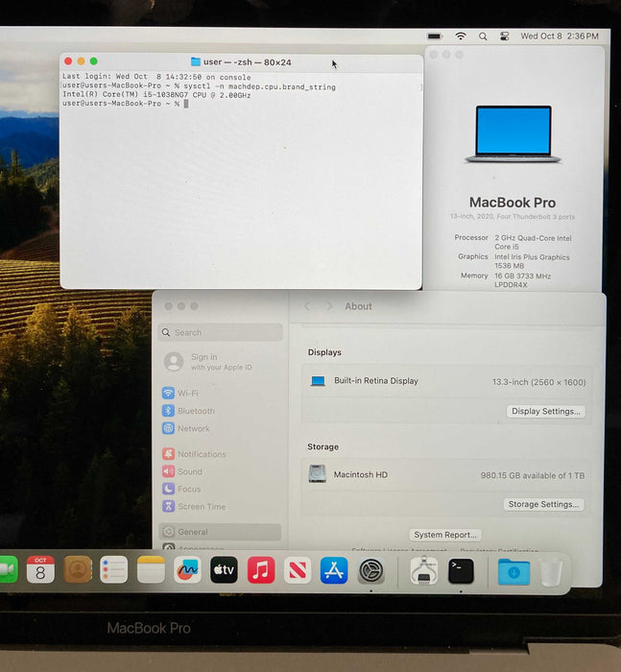Open the Calendar icon showing Oct 8

click(x=40, y=569)
